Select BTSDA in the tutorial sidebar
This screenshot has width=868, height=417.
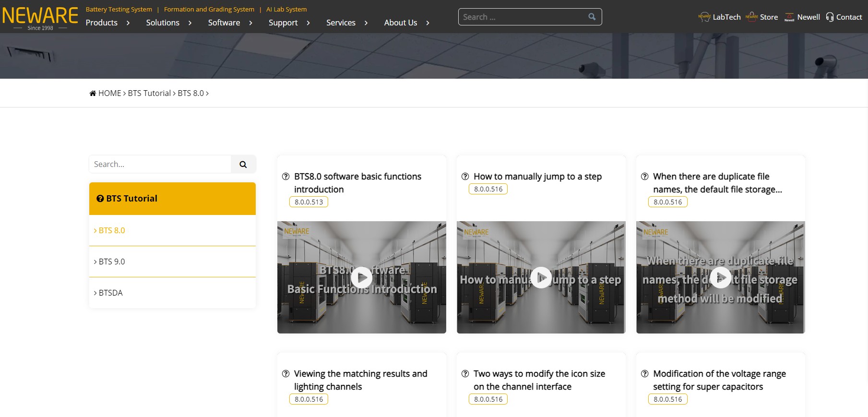[172, 293]
